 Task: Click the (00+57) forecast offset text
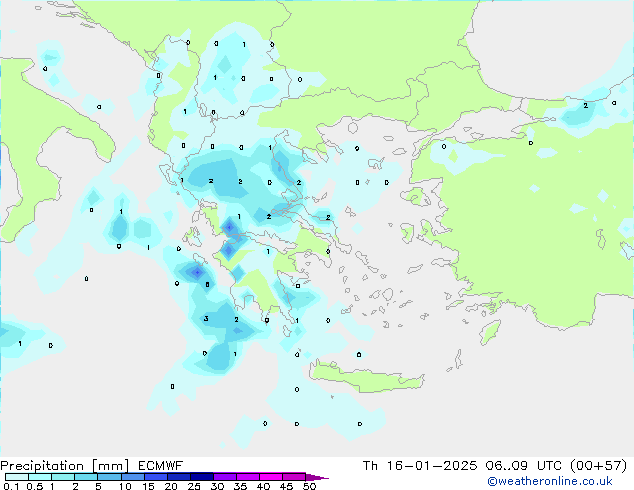602,465
